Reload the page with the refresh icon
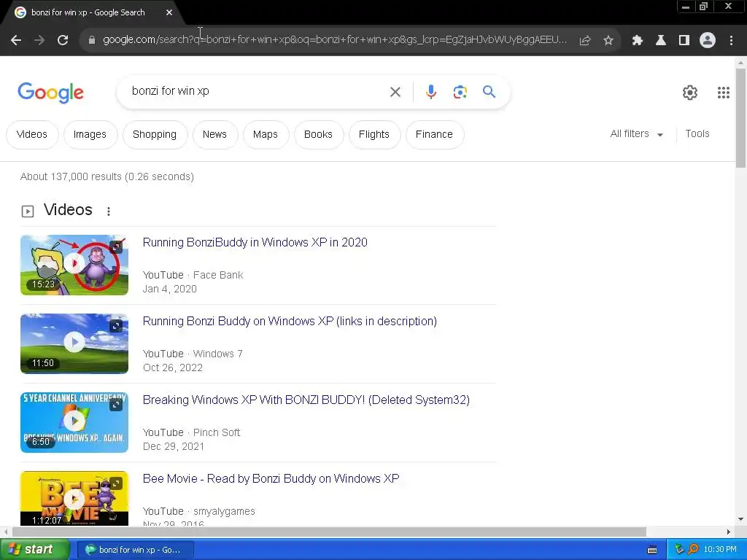This screenshot has height=560, width=747. tap(63, 40)
